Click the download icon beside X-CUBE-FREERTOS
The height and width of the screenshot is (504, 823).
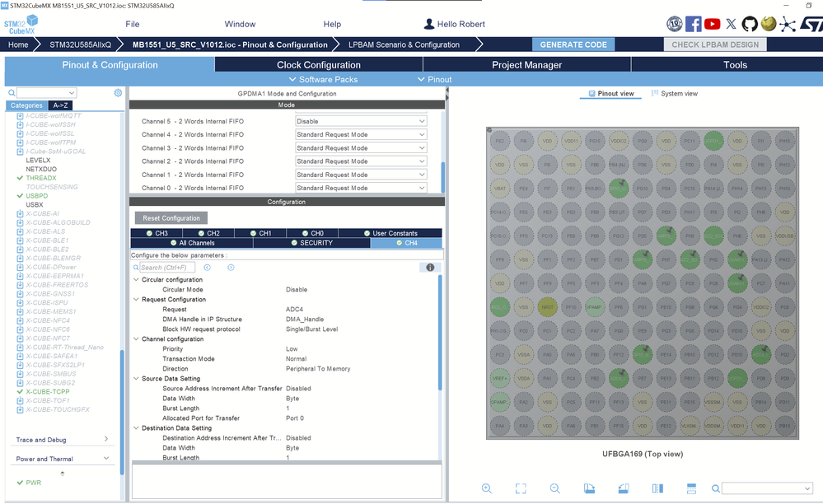pyautogui.click(x=20, y=285)
